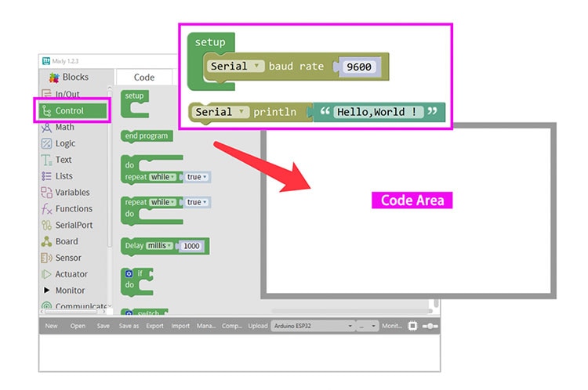Open the Arduino ESP32 board dropdown
The width and height of the screenshot is (588, 390).
tap(313, 326)
